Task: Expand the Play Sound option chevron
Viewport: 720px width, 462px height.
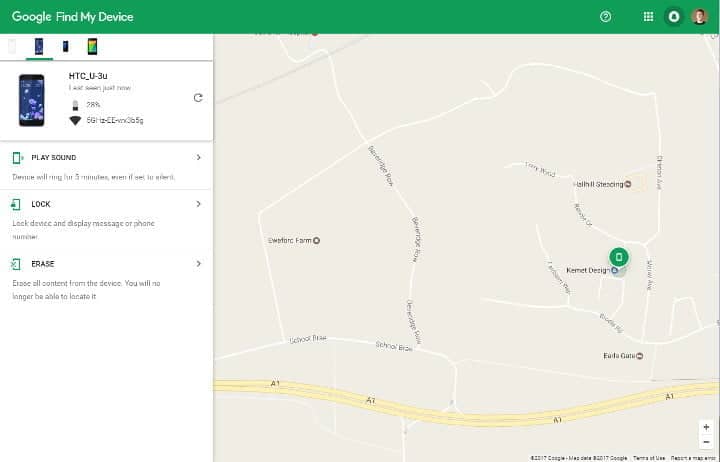Action: tap(198, 158)
